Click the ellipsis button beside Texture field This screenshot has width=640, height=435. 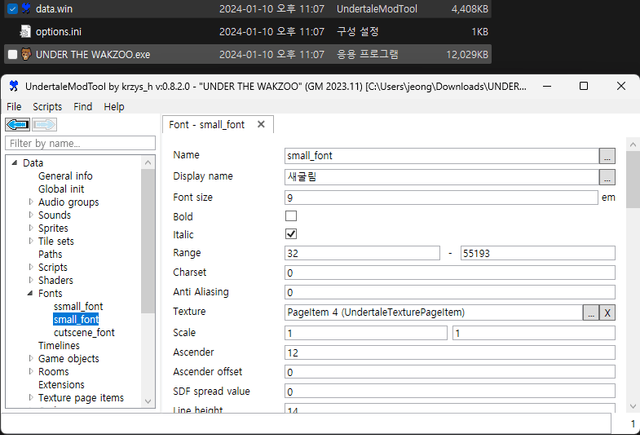pos(591,313)
